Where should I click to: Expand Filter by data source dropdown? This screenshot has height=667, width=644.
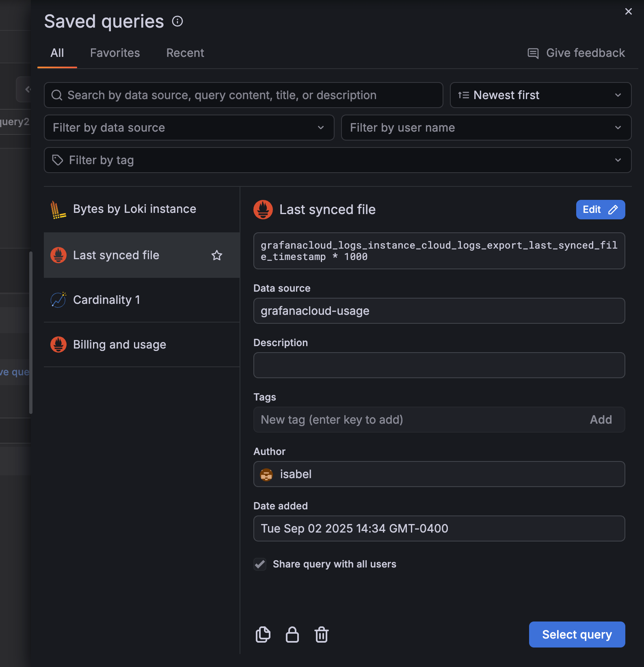189,128
